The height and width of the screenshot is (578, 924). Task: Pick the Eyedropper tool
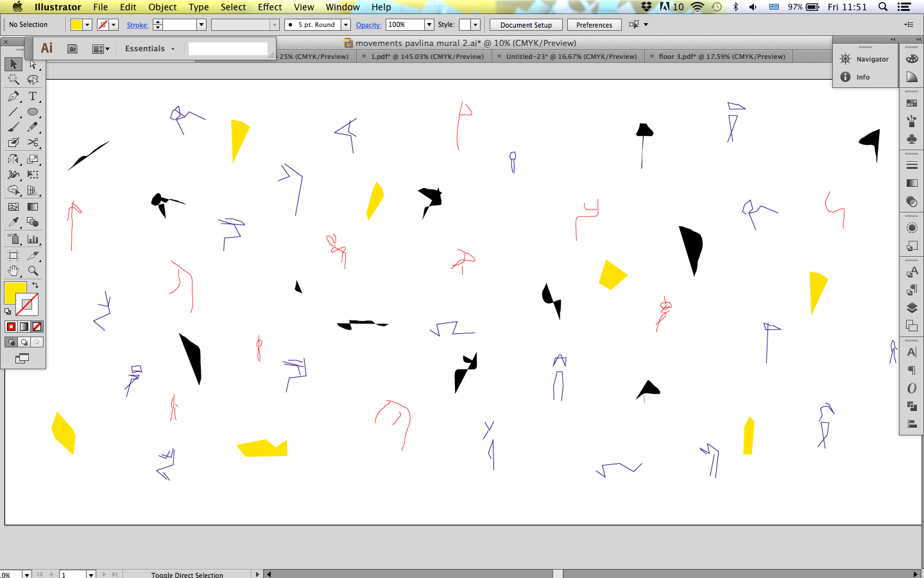point(13,222)
